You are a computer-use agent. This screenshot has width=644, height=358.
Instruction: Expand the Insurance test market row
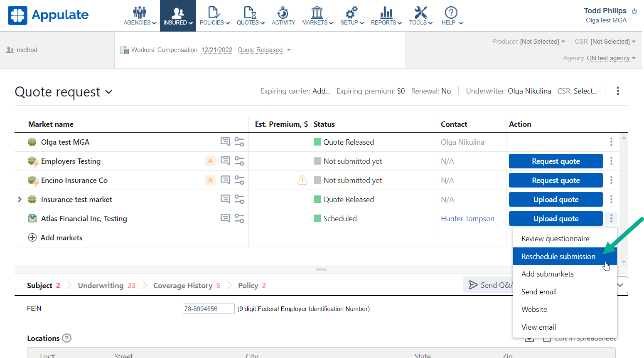[x=20, y=199]
